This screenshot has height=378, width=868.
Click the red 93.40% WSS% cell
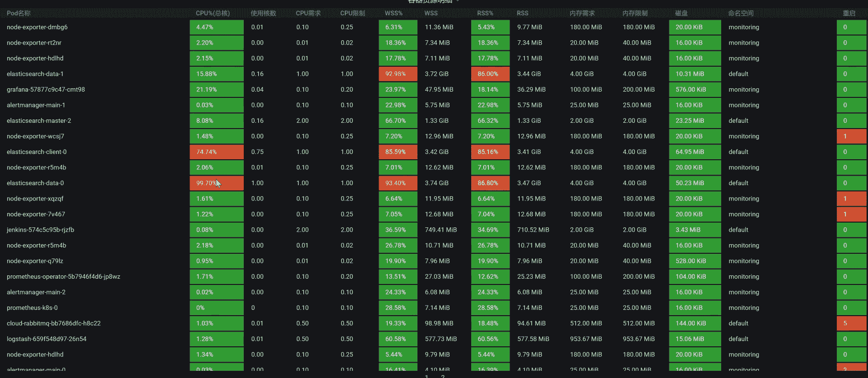pyautogui.click(x=398, y=183)
